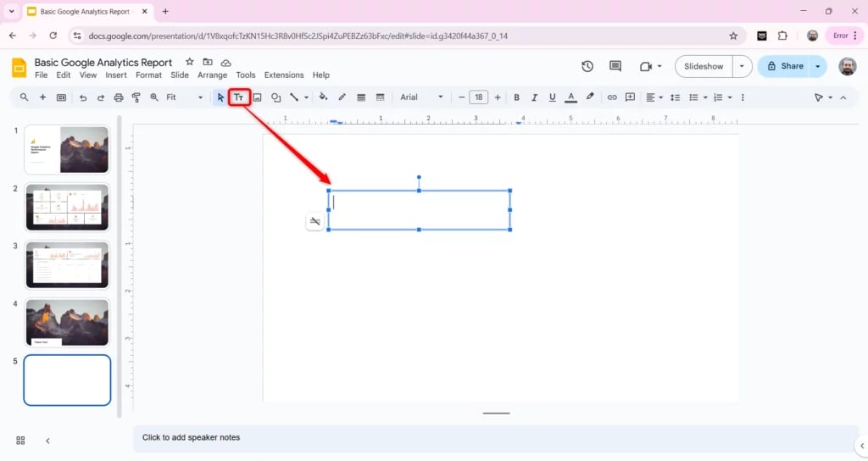Click the Share button
This screenshot has width=868, height=461.
[x=784, y=66]
